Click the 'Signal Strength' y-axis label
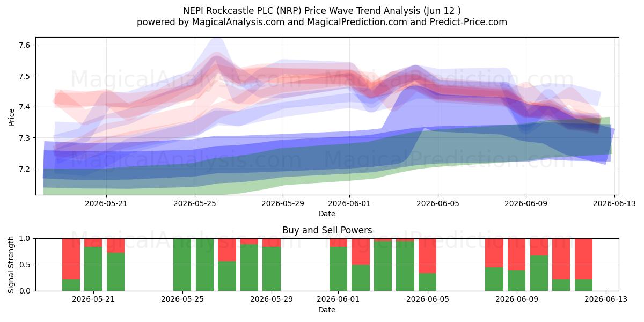The height and width of the screenshot is (322, 644). (x=11, y=265)
